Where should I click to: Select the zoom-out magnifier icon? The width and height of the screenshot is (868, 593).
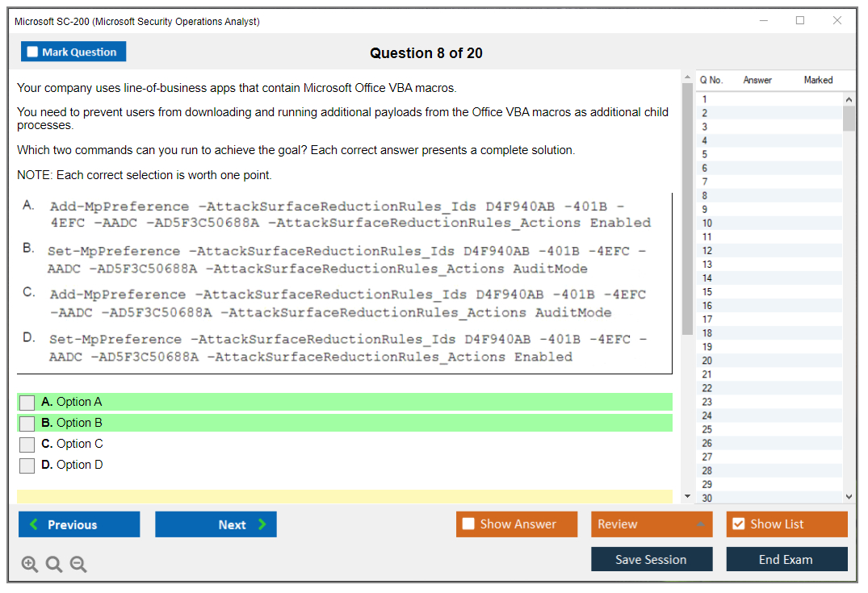(78, 564)
